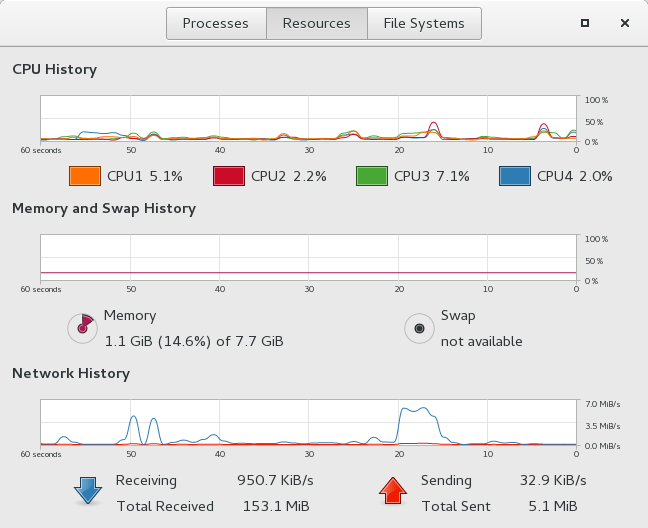Click the blue Receiving down-arrow icon

(88, 490)
